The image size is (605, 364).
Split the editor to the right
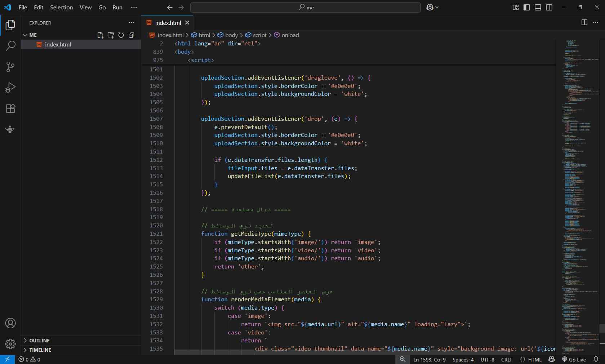click(x=584, y=22)
